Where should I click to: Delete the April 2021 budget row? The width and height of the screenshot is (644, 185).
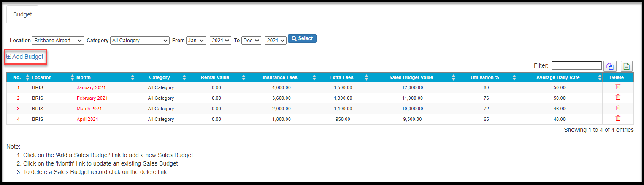coord(618,118)
